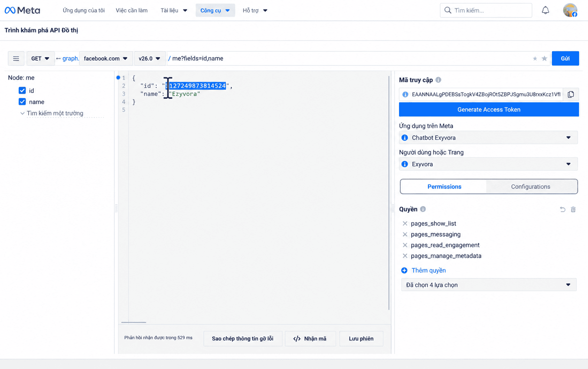Remove the pages_messaging permission

pos(405,234)
